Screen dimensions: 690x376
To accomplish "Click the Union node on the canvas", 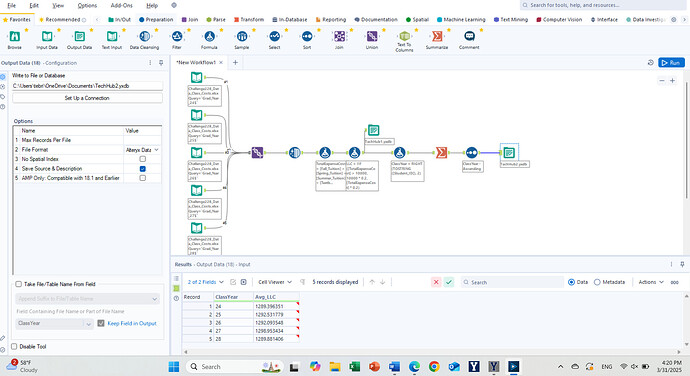I will (257, 153).
